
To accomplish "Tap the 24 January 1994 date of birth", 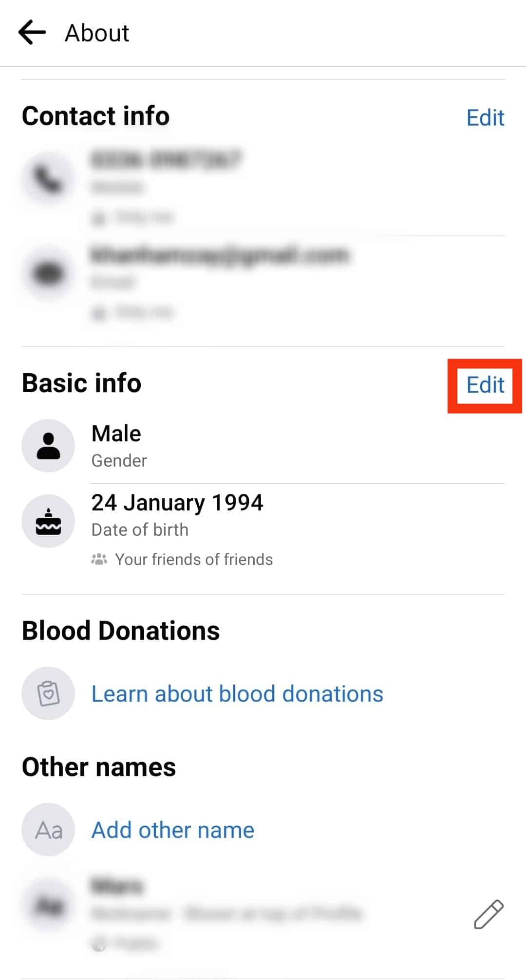I will [177, 503].
